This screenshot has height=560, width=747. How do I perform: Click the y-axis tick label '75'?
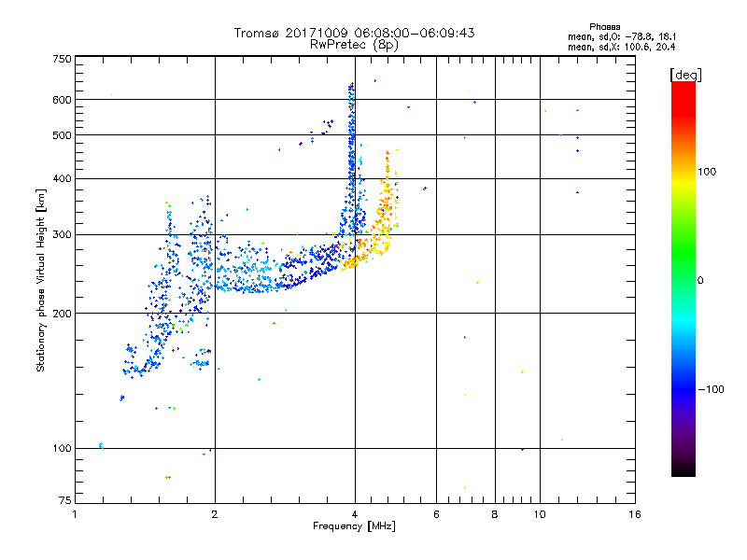(x=64, y=500)
